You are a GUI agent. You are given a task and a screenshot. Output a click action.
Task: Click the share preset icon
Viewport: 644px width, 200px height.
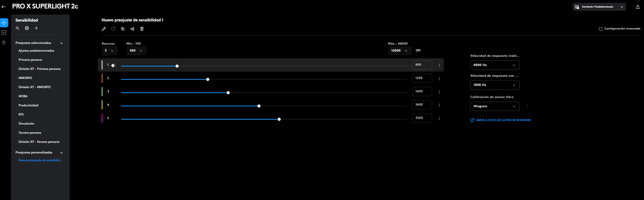pos(132,29)
